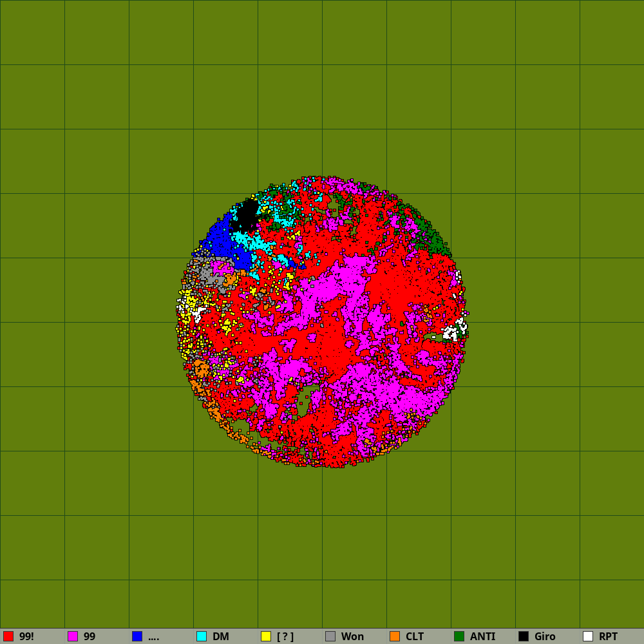Select the '99!' team label
The height and width of the screenshot is (644, 644).
tap(26, 636)
